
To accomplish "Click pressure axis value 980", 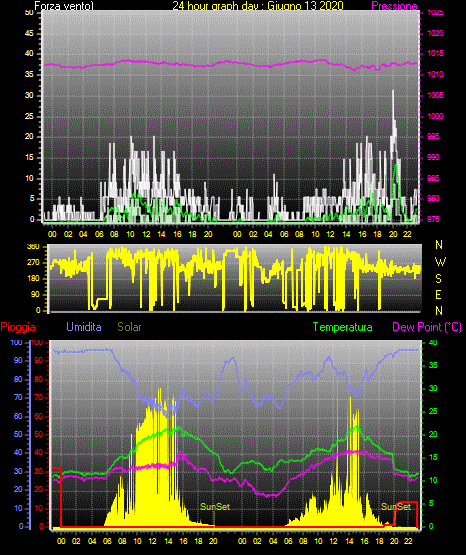I will pos(433,198).
